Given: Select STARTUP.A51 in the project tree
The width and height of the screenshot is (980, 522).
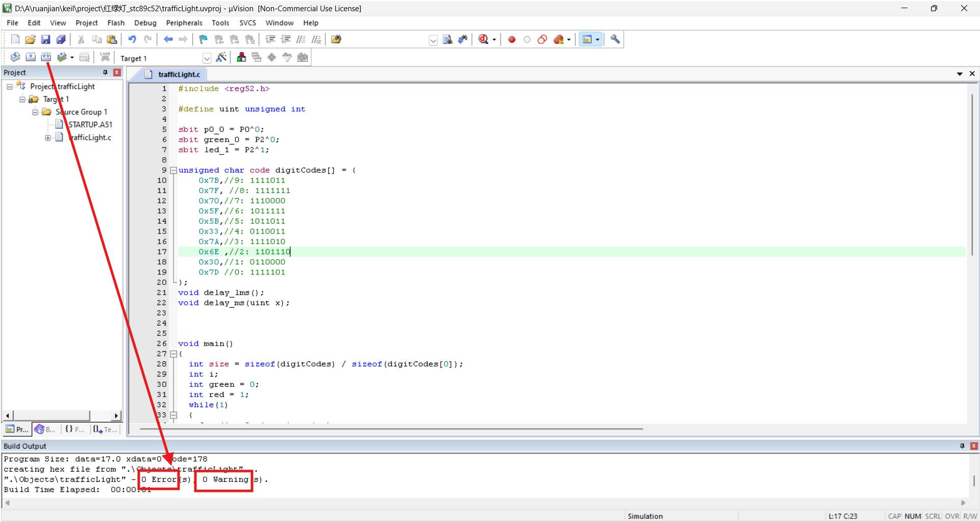Looking at the screenshot, I should click(x=90, y=124).
